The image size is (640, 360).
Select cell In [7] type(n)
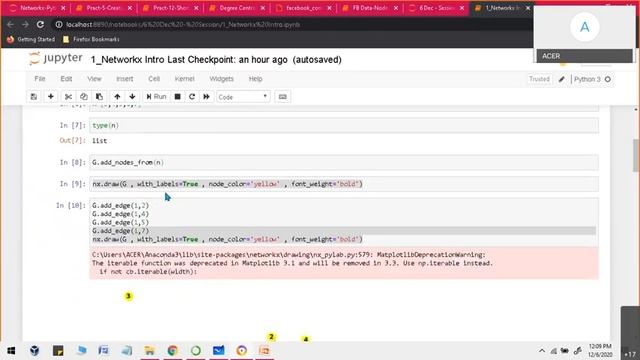tap(344, 125)
